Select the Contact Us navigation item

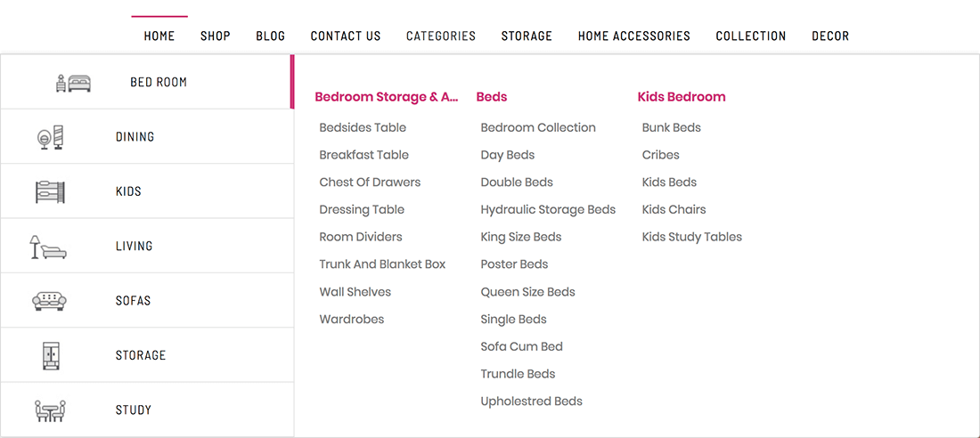pos(346,36)
